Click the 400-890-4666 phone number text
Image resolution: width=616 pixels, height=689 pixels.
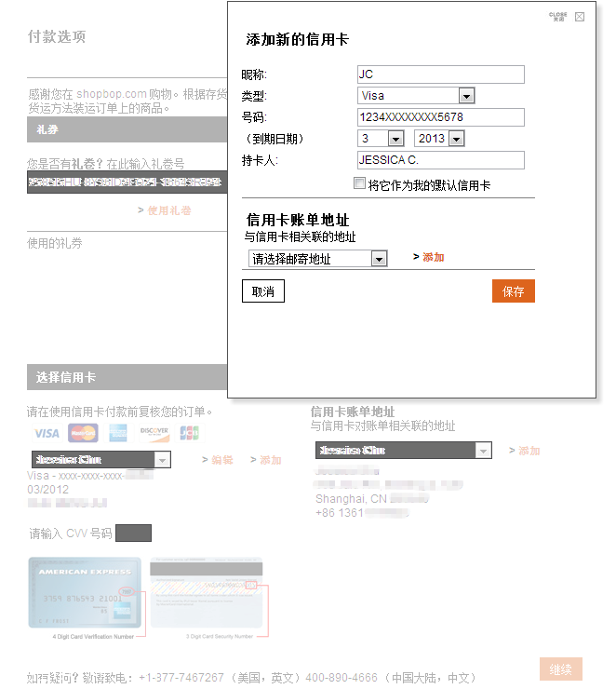coord(341,678)
